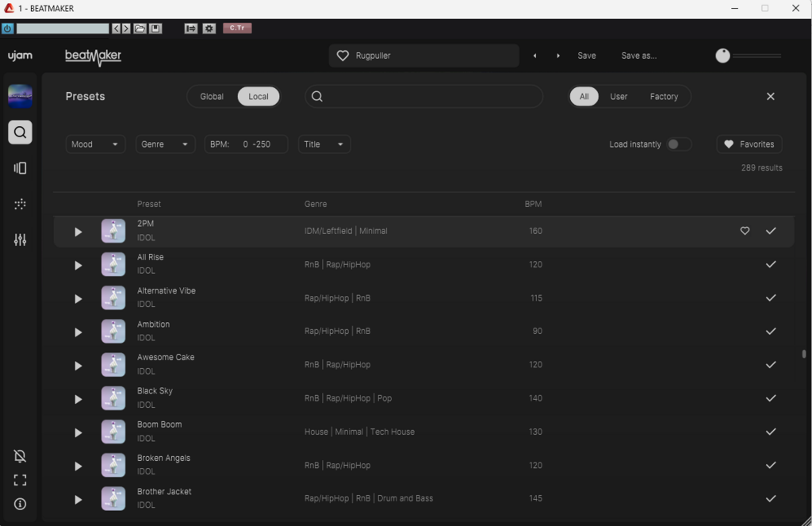Image resolution: width=812 pixels, height=526 pixels.
Task: Select the Factory filter tab
Action: (664, 96)
